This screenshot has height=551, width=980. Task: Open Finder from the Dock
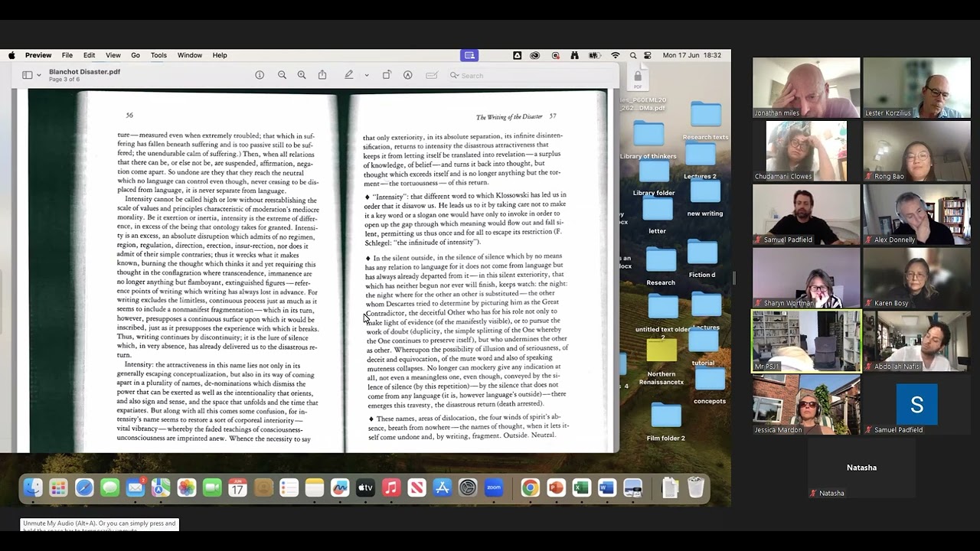tap(33, 487)
